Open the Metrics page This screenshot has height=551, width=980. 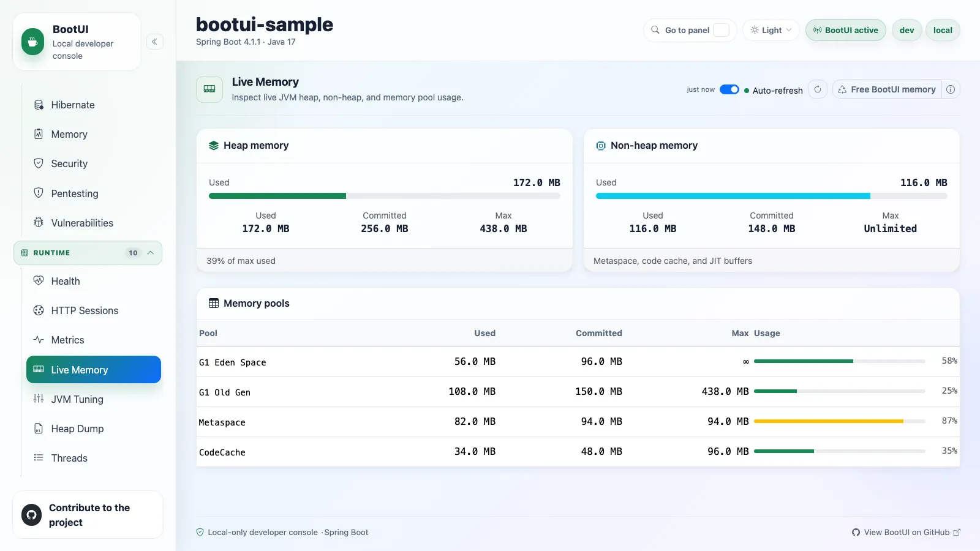point(93,340)
